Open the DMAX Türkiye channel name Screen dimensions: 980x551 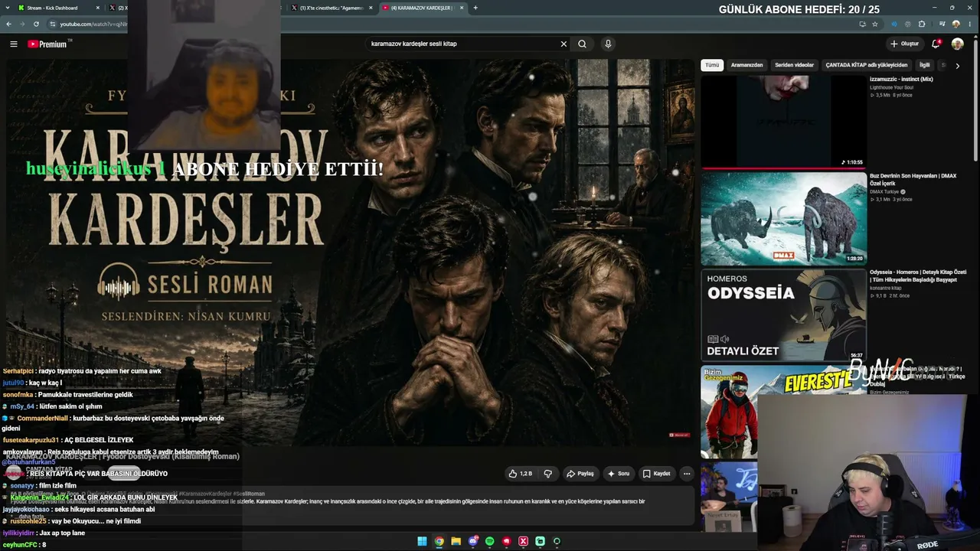coord(884,191)
